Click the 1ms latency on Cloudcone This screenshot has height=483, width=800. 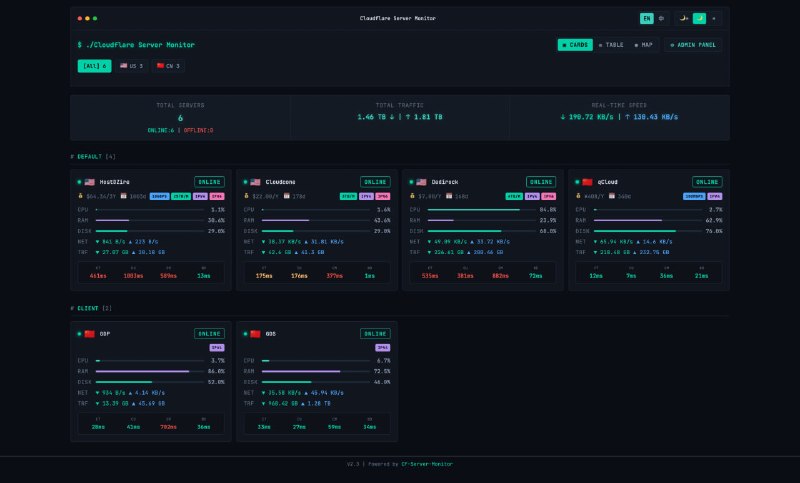pos(369,276)
